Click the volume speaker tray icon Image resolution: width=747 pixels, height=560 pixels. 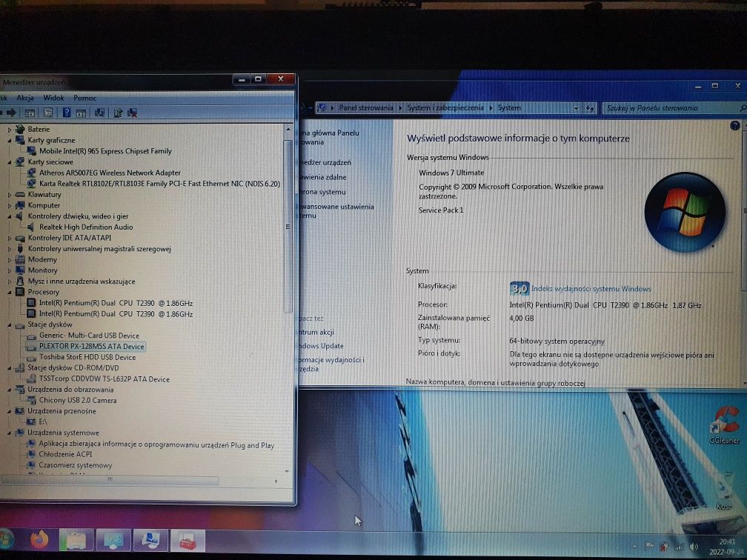[694, 547]
